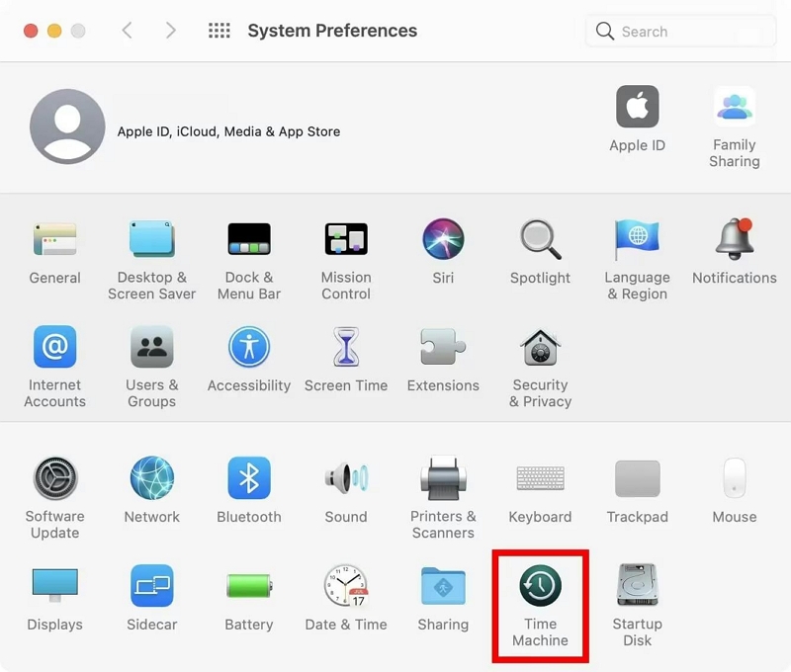Close the System Preferences window
The width and height of the screenshot is (791, 672).
tap(31, 31)
